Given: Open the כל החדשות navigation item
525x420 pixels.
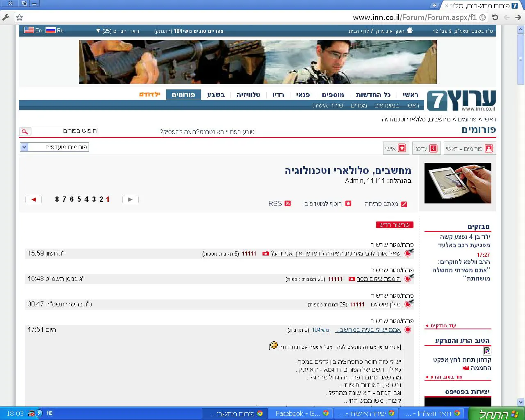Looking at the screenshot, I should tap(373, 95).
